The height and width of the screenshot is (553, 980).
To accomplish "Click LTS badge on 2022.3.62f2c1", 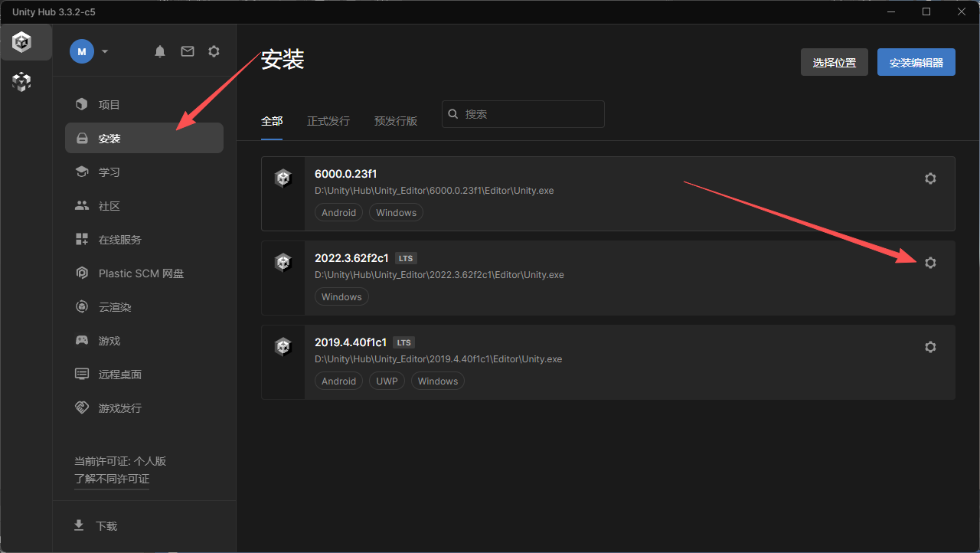I will tap(407, 258).
